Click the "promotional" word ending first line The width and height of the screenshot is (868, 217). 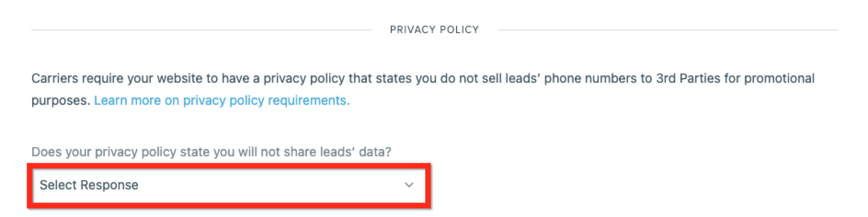tap(779, 79)
